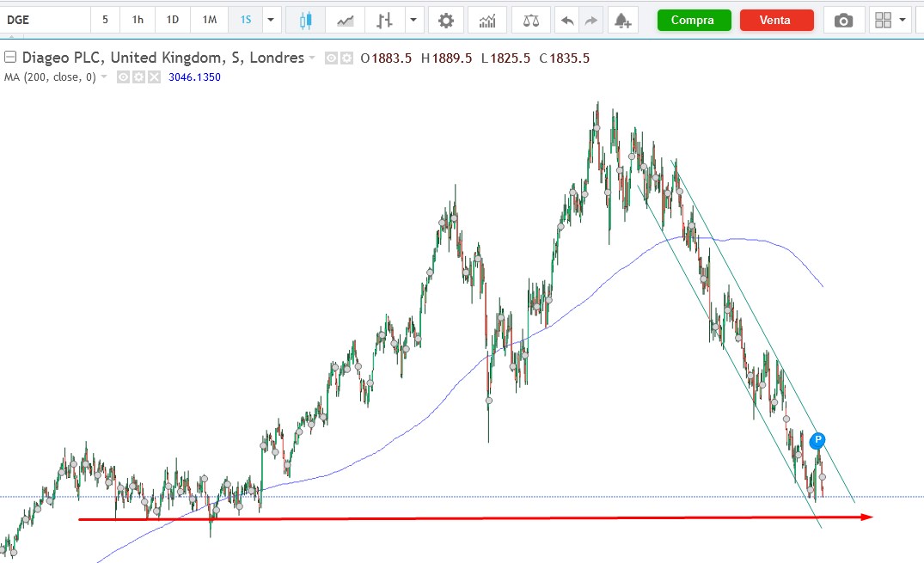
Task: Collapse the Diageo PLC legend
Action: (10, 58)
